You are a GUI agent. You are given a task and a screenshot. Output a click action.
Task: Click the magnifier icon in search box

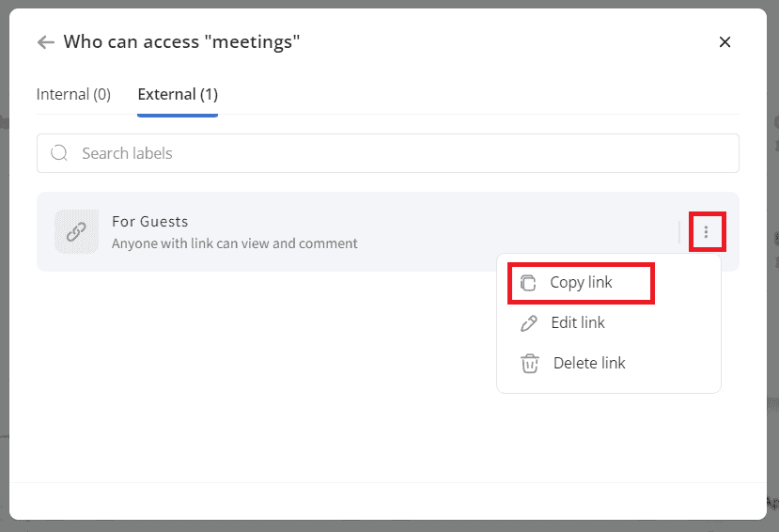coord(59,153)
